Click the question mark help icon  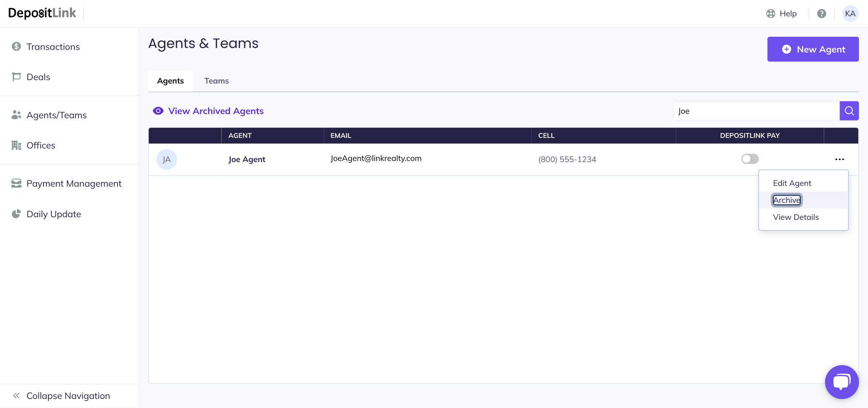(x=822, y=14)
